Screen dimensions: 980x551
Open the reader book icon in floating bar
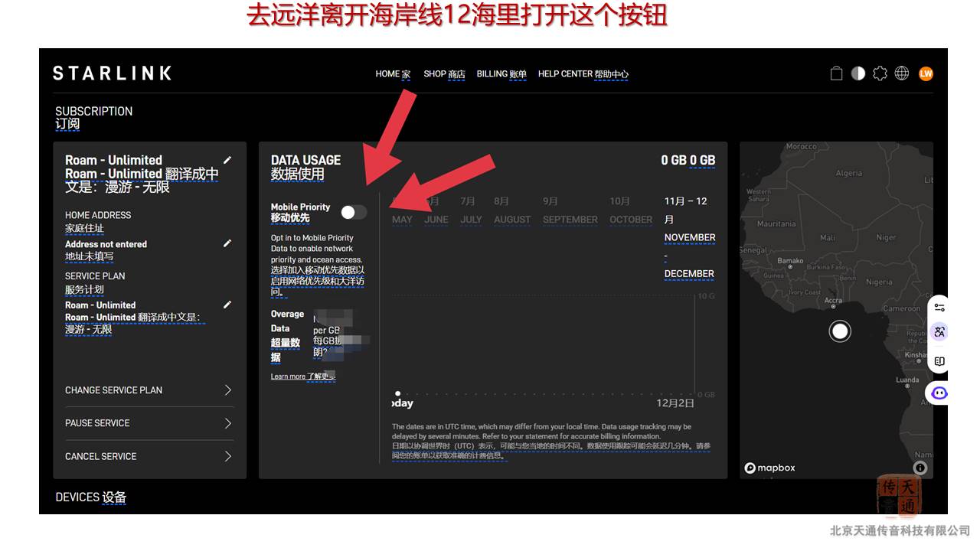pos(939,361)
